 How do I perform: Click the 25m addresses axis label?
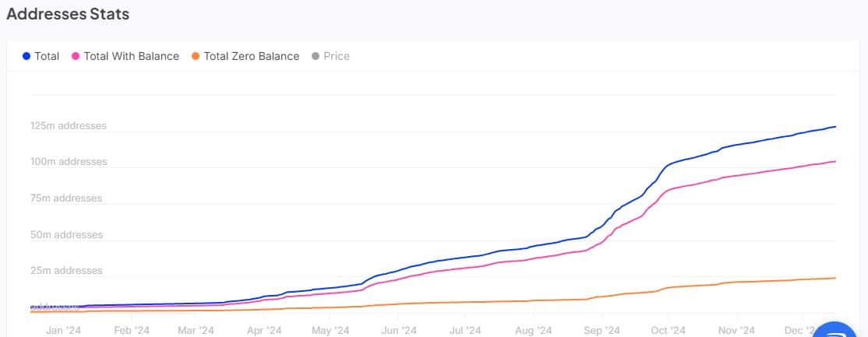tap(66, 271)
